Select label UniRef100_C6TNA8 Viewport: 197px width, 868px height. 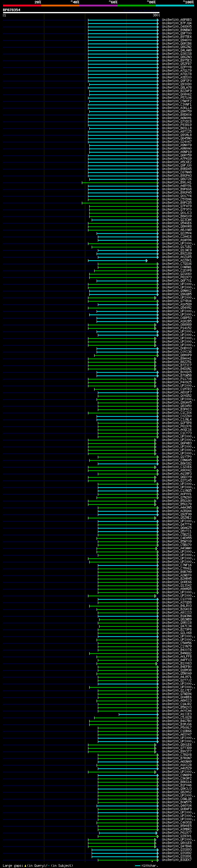tap(176, 172)
